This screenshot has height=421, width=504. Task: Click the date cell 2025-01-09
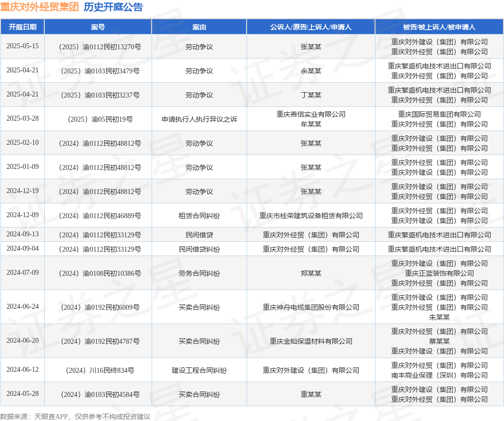point(23,166)
